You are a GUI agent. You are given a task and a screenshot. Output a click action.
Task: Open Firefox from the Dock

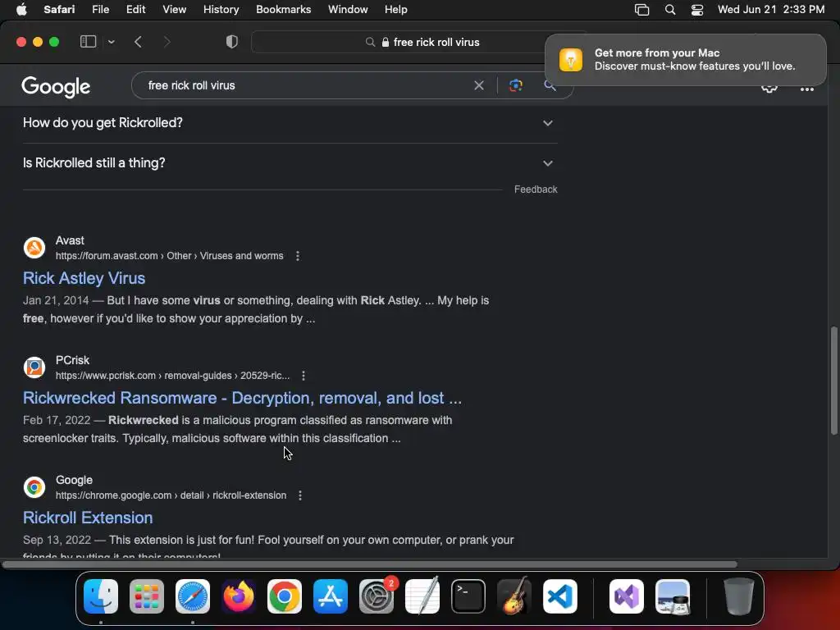(x=239, y=596)
